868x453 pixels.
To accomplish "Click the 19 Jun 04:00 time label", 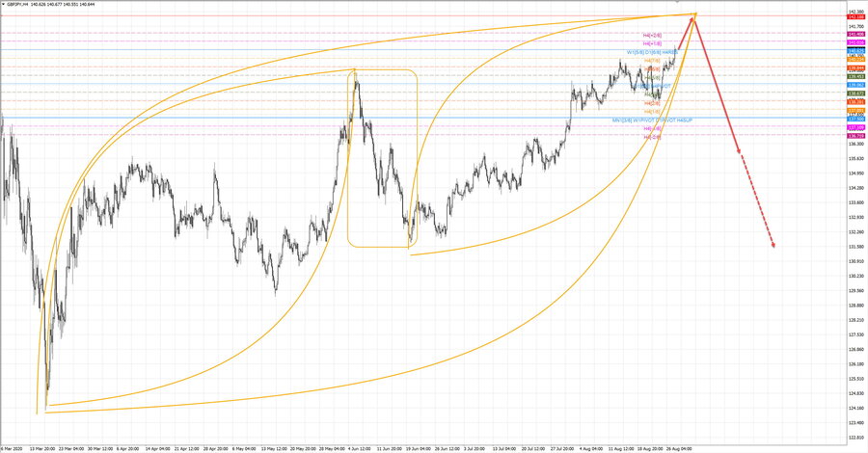I will pos(418,448).
